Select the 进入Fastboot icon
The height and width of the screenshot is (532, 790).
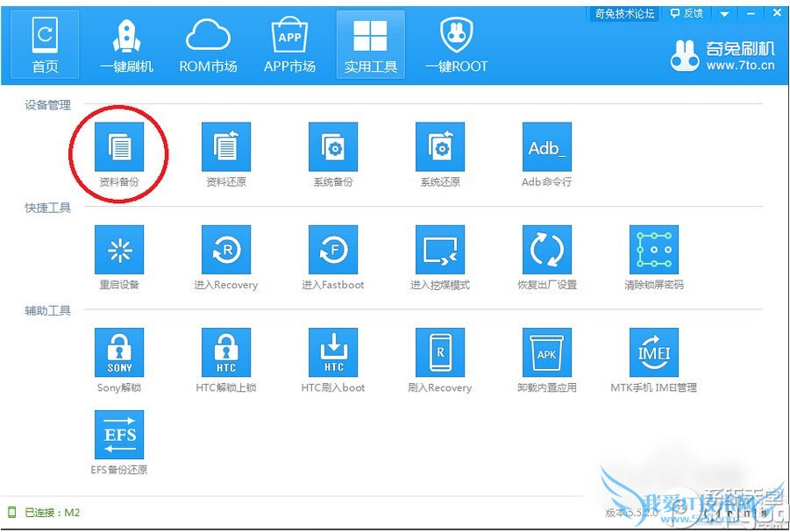pyautogui.click(x=333, y=250)
